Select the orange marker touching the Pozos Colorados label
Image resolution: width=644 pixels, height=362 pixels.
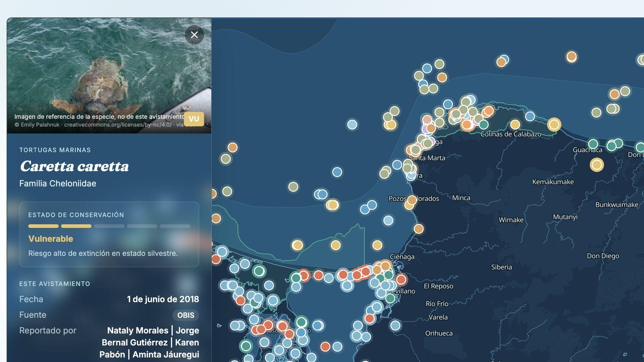412,200
